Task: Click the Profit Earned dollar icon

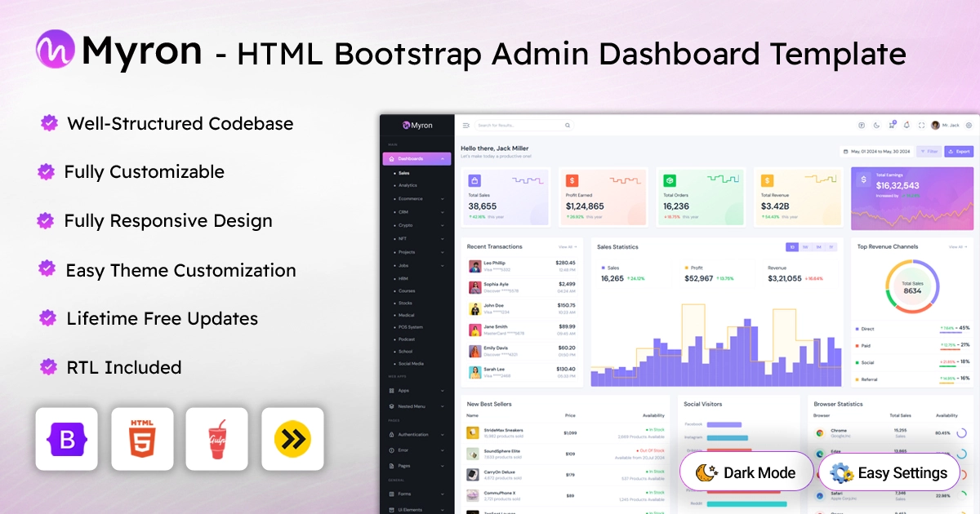Action: tap(572, 180)
